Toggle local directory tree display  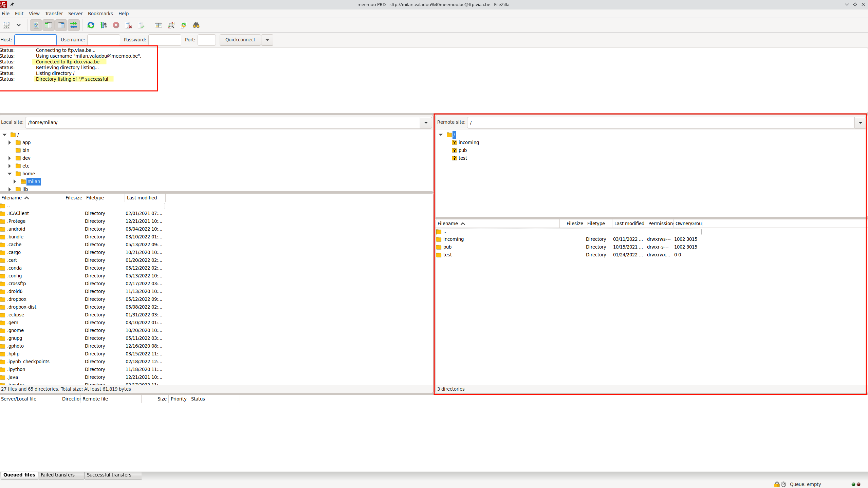click(x=49, y=25)
